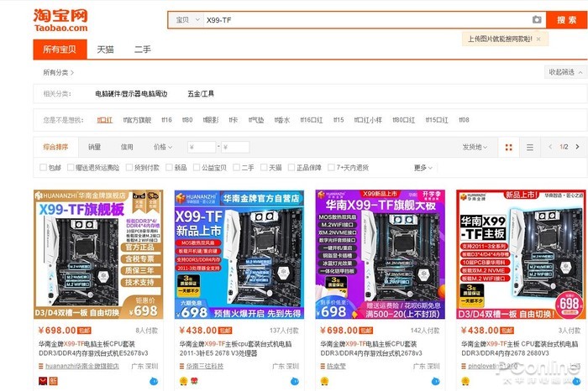Open the 华南金牌官方自营店 product thumbnail
The width and height of the screenshot is (588, 391).
coord(239,254)
